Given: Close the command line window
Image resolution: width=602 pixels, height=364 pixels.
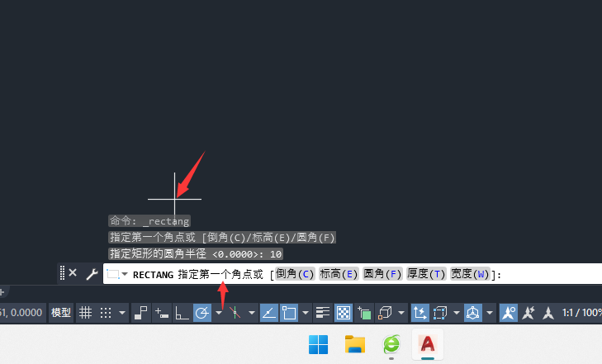Looking at the screenshot, I should pyautogui.click(x=73, y=273).
